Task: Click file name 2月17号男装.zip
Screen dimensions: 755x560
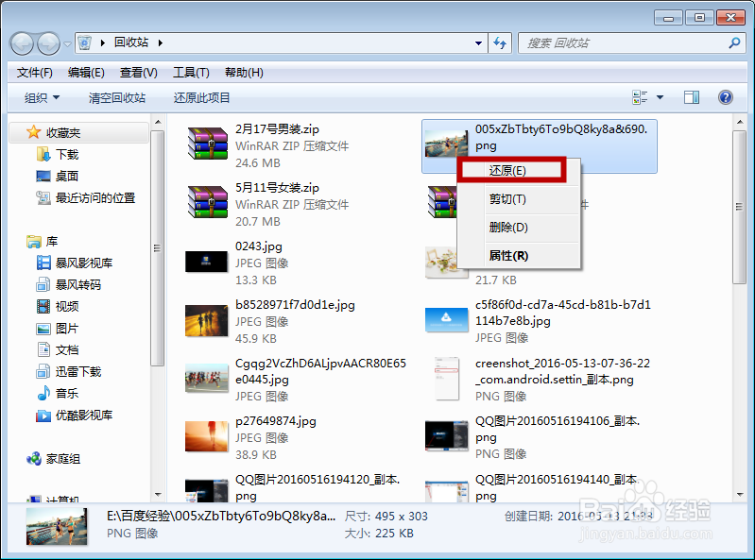Action: [x=277, y=129]
